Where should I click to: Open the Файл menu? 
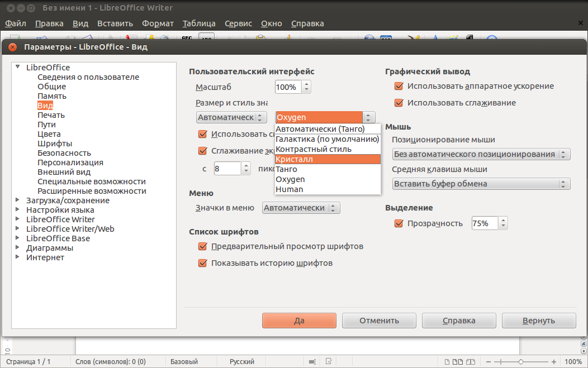point(16,23)
